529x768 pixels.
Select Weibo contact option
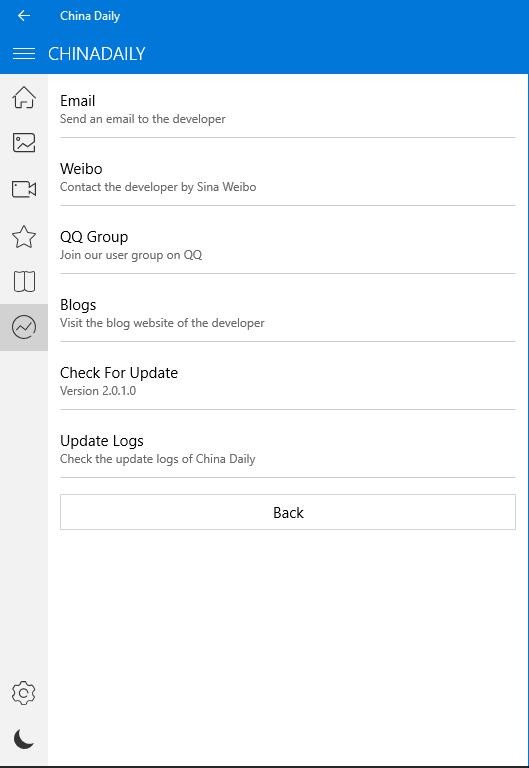(x=288, y=177)
